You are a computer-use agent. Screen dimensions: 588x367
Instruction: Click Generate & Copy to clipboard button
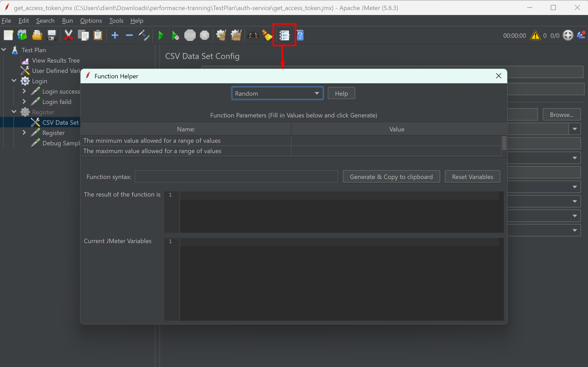point(391,177)
